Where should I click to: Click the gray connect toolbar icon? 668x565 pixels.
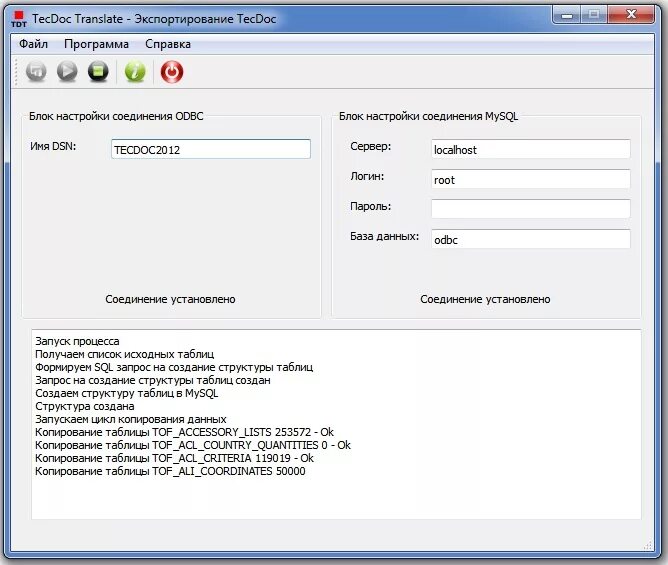36,71
